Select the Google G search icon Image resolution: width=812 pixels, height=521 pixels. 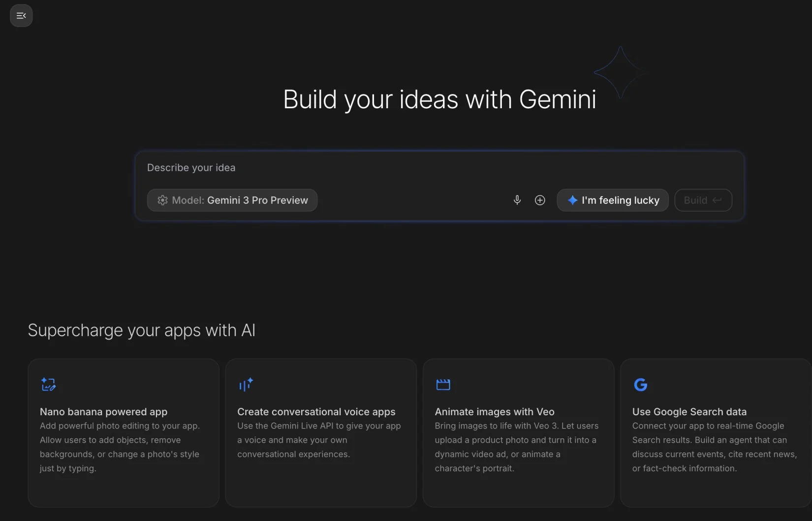pyautogui.click(x=641, y=385)
